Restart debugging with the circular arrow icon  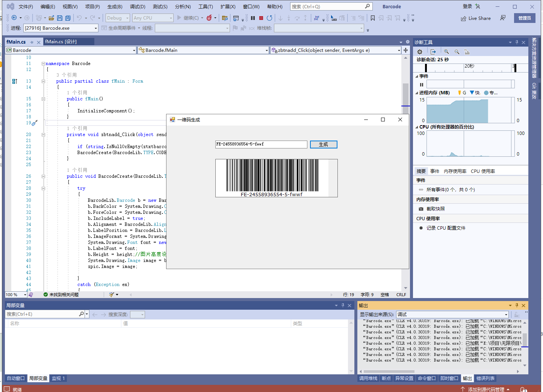pyautogui.click(x=269, y=18)
